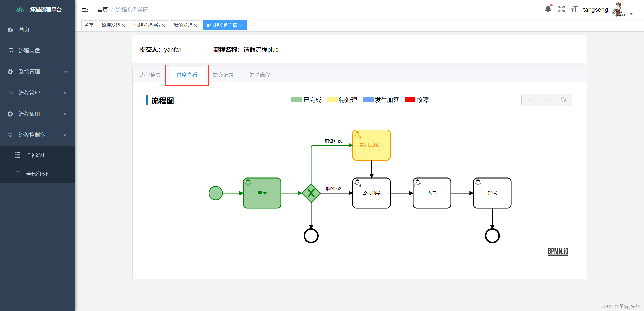Select the 部门总经理 task node

371,145
